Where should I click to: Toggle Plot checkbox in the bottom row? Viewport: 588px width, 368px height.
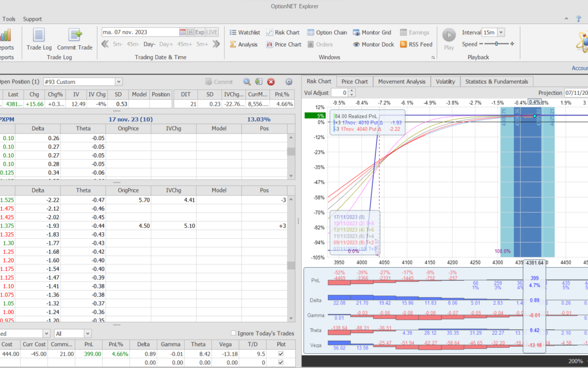tap(280, 362)
